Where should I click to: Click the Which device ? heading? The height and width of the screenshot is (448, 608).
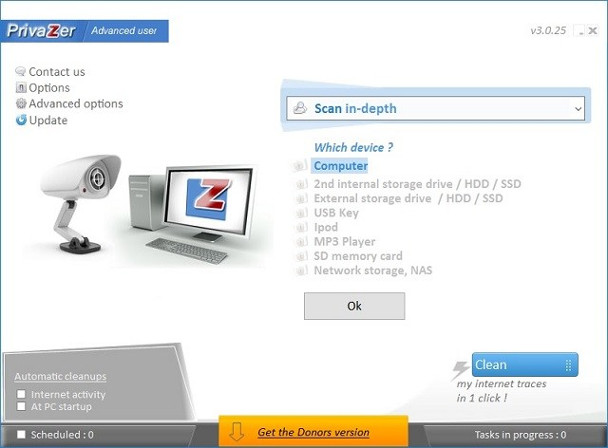point(353,147)
